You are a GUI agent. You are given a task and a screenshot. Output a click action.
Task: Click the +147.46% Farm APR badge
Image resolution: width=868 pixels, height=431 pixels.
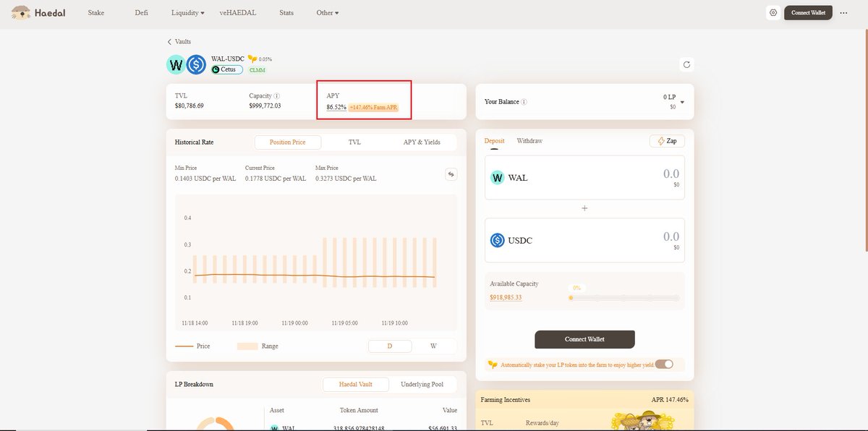click(373, 107)
